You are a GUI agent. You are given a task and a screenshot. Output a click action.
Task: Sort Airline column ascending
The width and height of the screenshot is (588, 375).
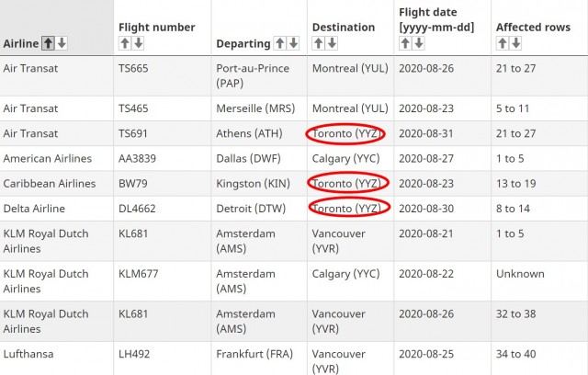[x=49, y=43]
